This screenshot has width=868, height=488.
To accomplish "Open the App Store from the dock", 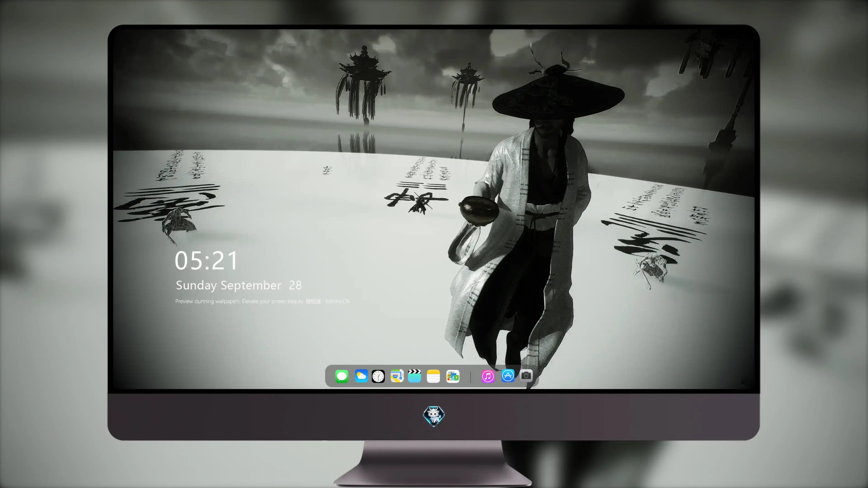I will (508, 376).
